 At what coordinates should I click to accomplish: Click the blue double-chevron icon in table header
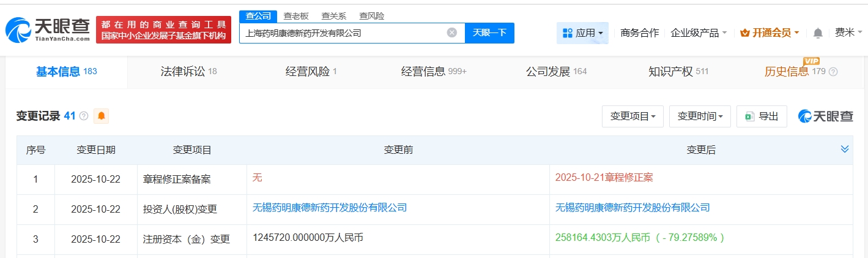tap(845, 150)
